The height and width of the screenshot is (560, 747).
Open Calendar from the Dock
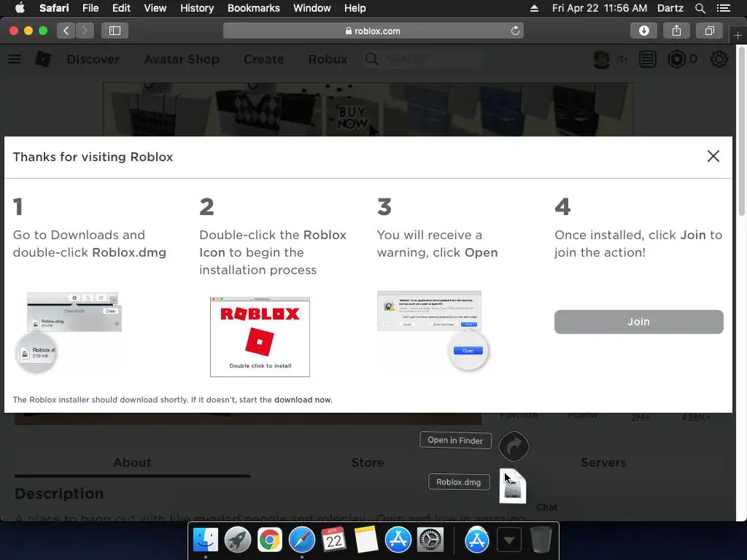(x=333, y=540)
